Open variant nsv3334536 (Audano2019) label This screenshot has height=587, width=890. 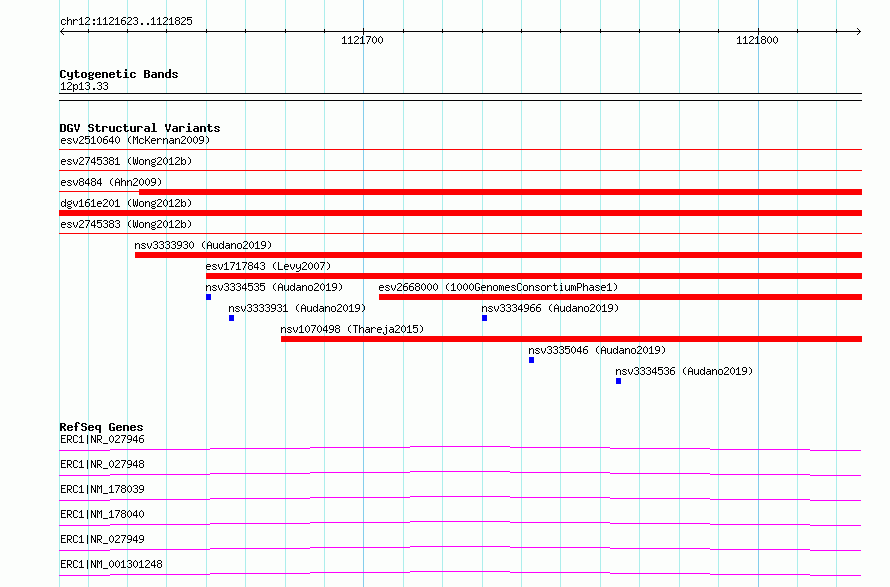(x=684, y=371)
